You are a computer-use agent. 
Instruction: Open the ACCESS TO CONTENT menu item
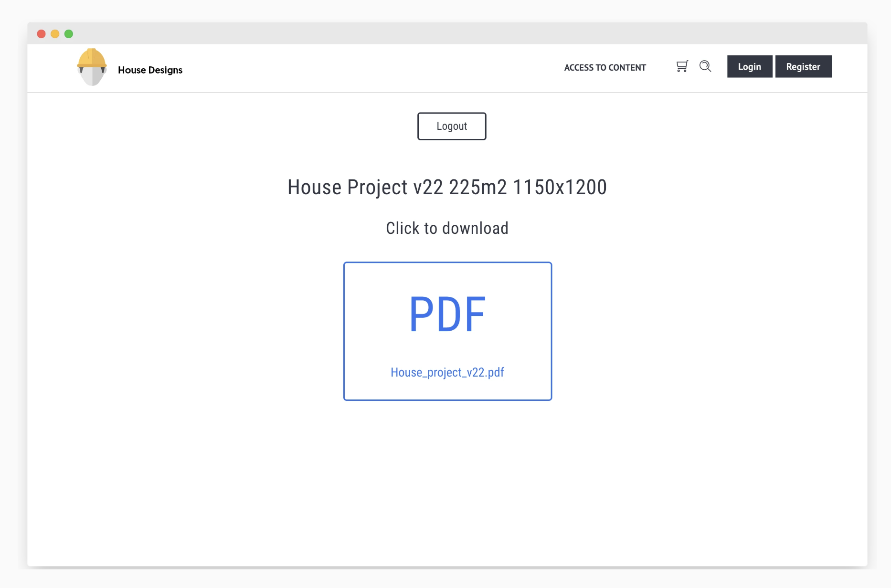(605, 67)
